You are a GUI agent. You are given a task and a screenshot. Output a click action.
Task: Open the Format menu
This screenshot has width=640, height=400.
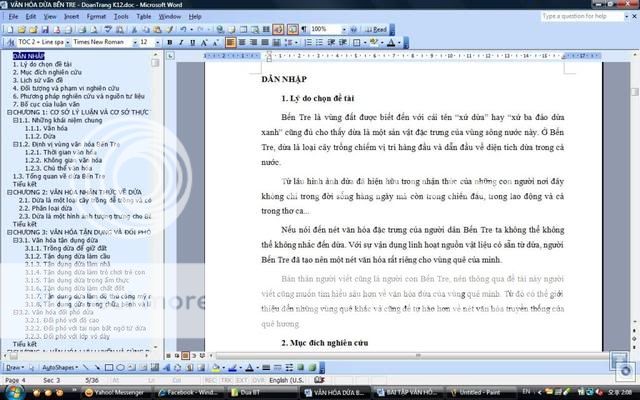click(x=97, y=17)
